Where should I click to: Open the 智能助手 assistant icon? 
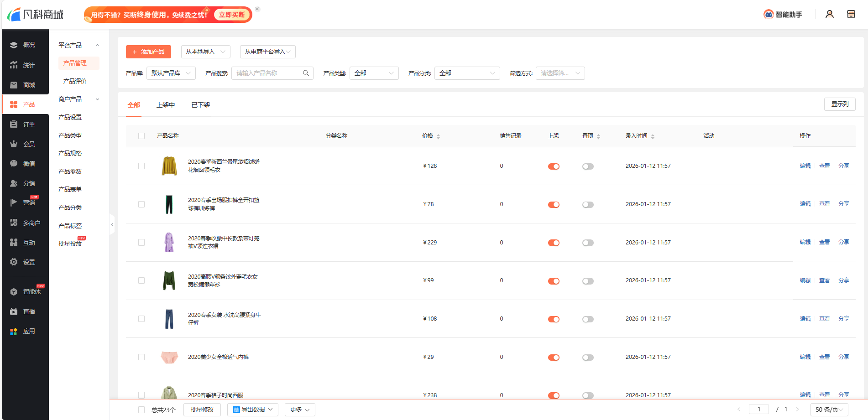[769, 15]
